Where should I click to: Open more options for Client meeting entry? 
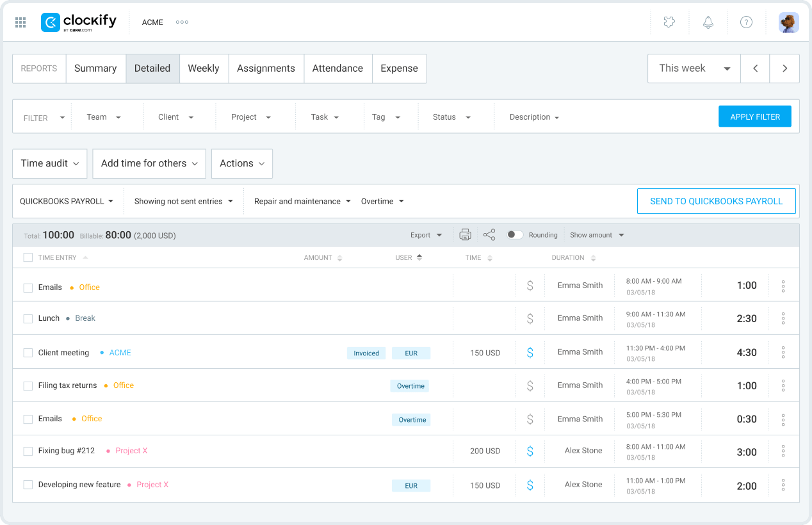(x=783, y=352)
